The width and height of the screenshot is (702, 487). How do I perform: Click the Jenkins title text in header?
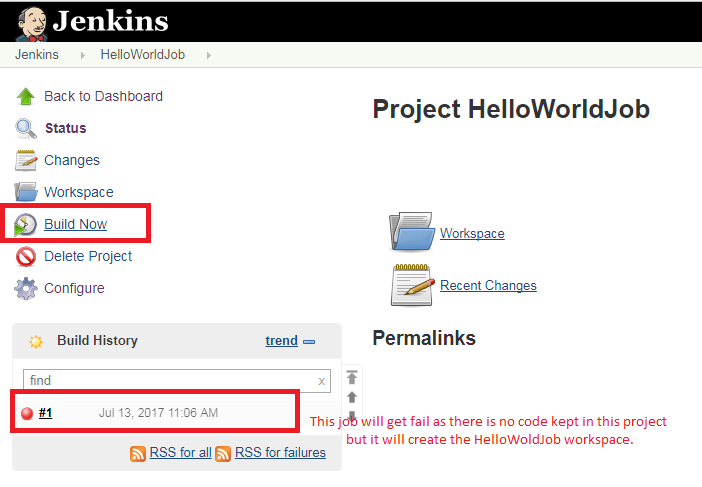pyautogui.click(x=111, y=21)
